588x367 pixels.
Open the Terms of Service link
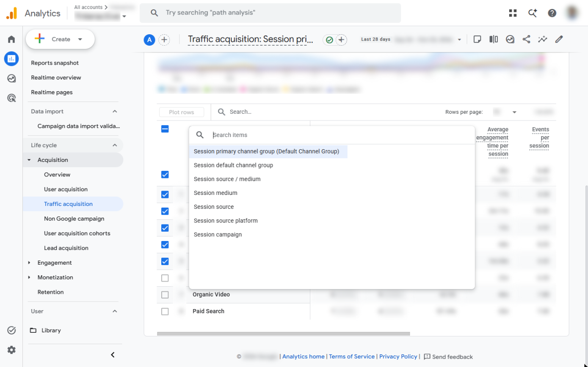(x=352, y=356)
